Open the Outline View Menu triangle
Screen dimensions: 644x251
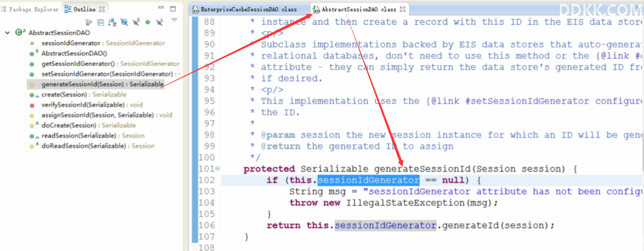tap(175, 20)
